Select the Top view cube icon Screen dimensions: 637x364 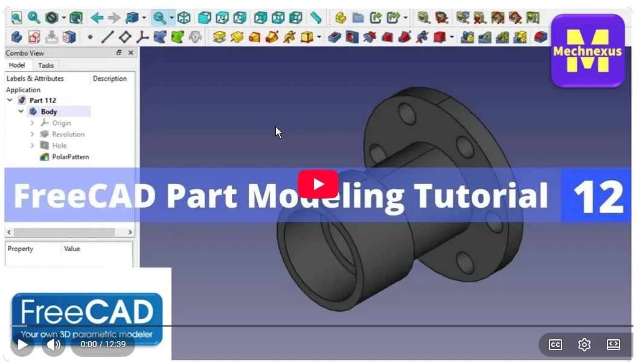click(222, 18)
